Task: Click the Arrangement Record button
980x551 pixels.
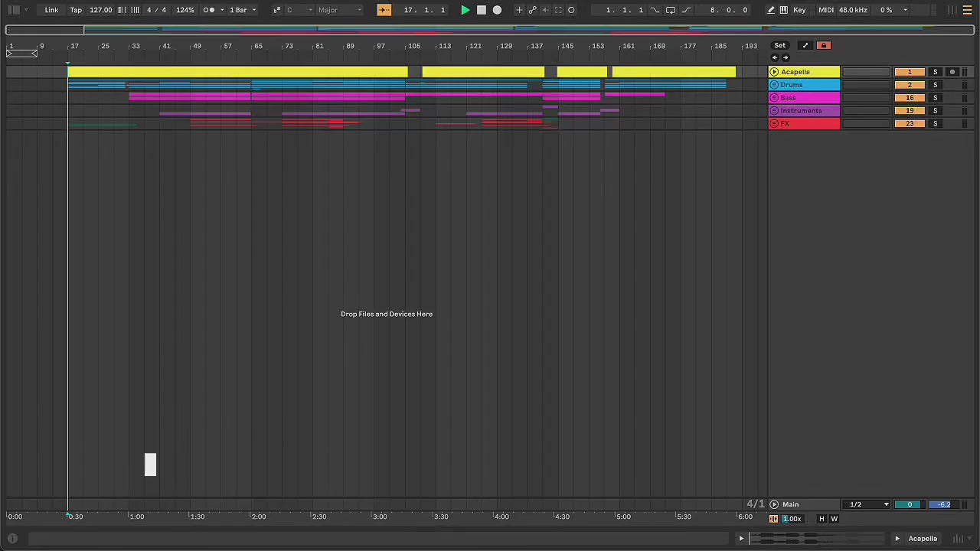Action: (x=497, y=10)
